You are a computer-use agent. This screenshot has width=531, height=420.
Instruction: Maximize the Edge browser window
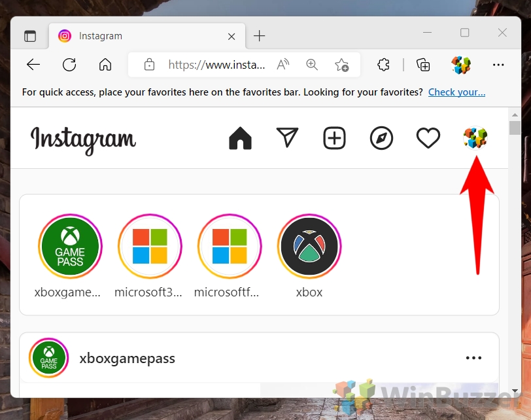tap(464, 33)
